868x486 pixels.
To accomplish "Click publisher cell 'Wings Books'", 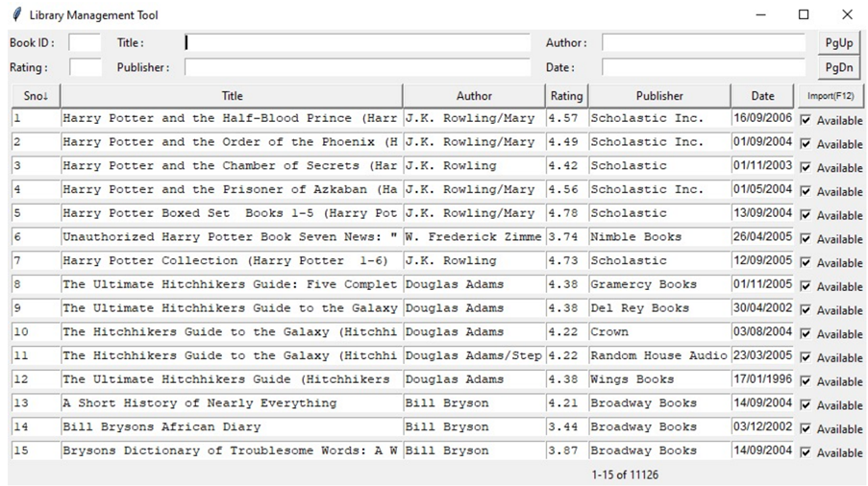I will pos(659,379).
